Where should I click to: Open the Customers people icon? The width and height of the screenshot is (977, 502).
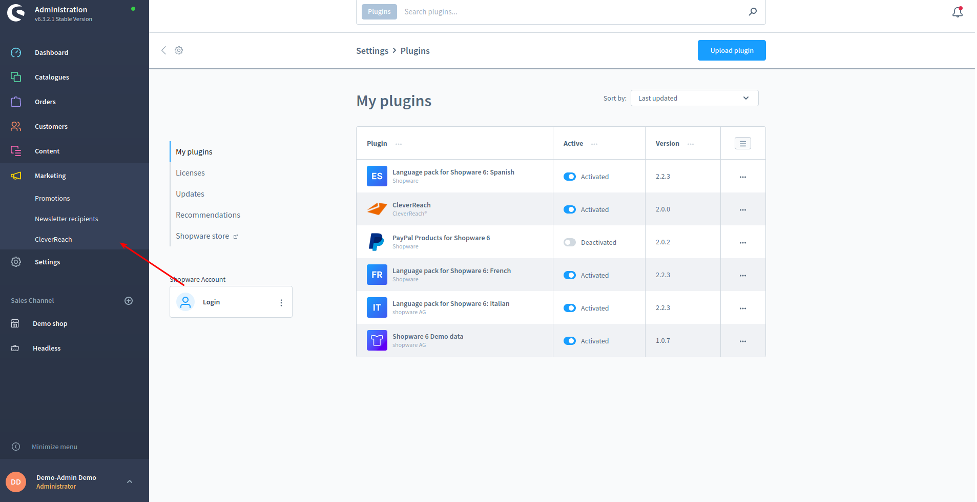[x=16, y=126]
